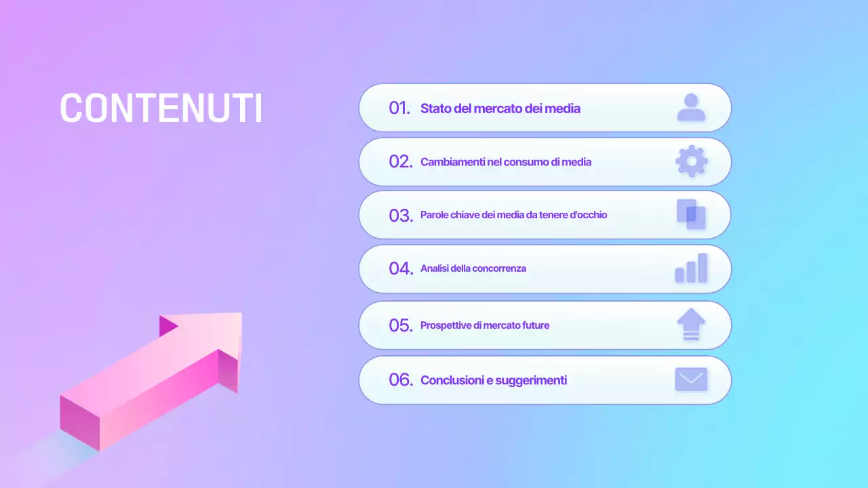The width and height of the screenshot is (868, 488).
Task: Open "Cambiamenti nel consumo di media"
Action: 506,162
